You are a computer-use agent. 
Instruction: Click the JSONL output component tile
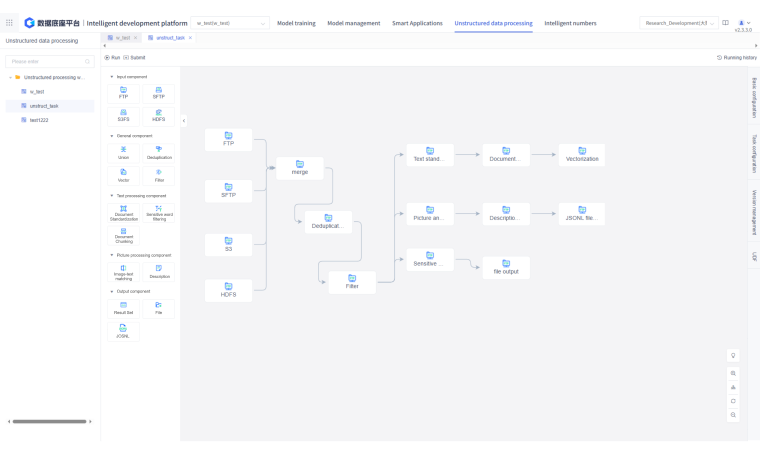[123, 331]
